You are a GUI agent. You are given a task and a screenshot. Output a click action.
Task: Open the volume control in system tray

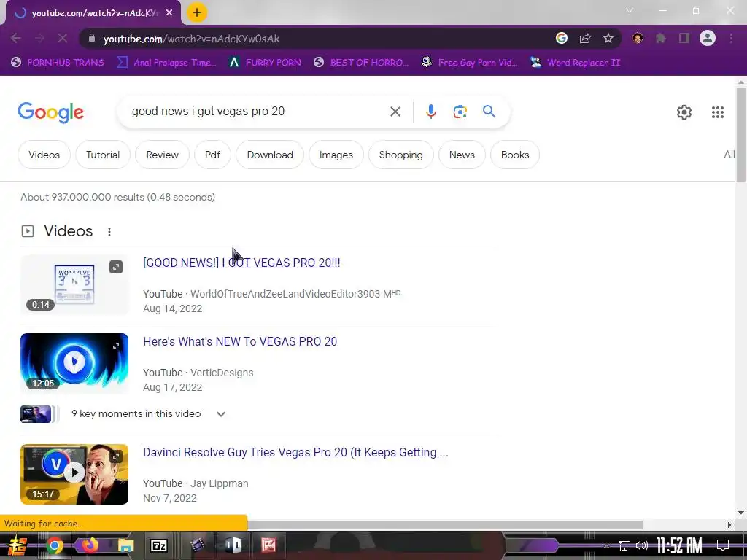click(642, 545)
